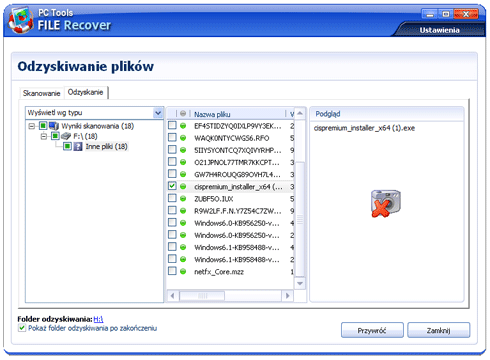490x360 pixels.
Task: Collapse the F:\ (18) tree node
Action: [x=44, y=136]
